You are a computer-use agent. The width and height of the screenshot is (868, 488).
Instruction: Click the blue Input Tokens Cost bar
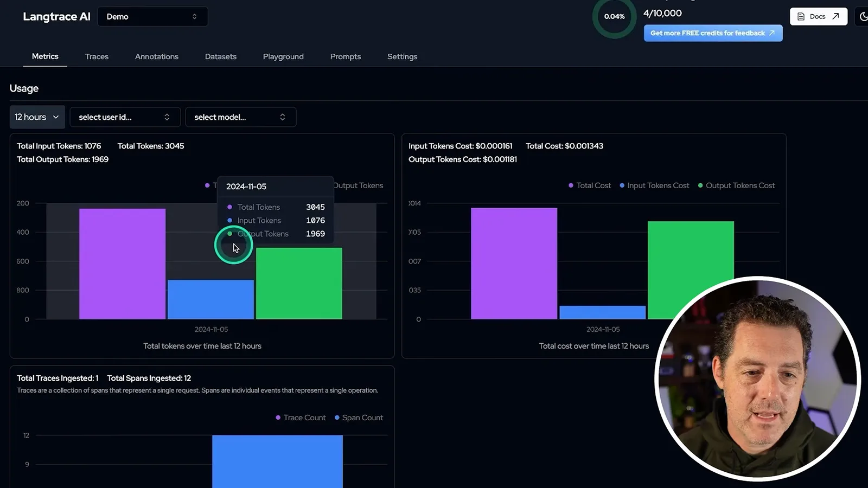click(602, 312)
